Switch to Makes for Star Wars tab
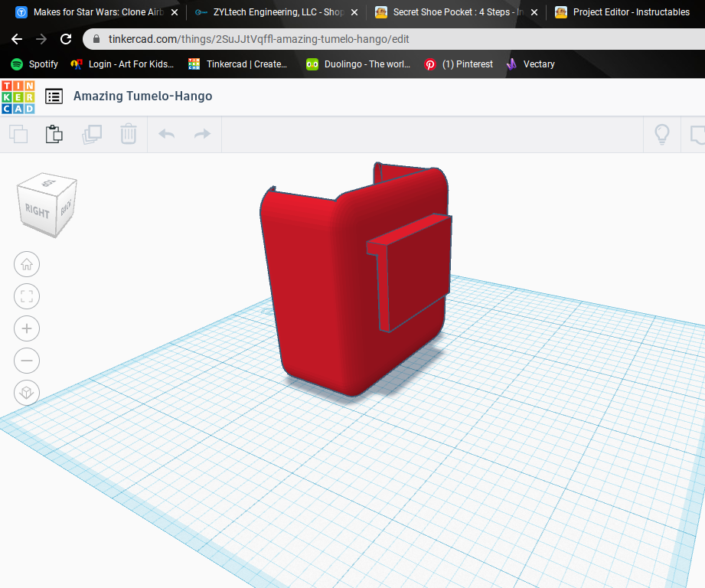 [98, 12]
